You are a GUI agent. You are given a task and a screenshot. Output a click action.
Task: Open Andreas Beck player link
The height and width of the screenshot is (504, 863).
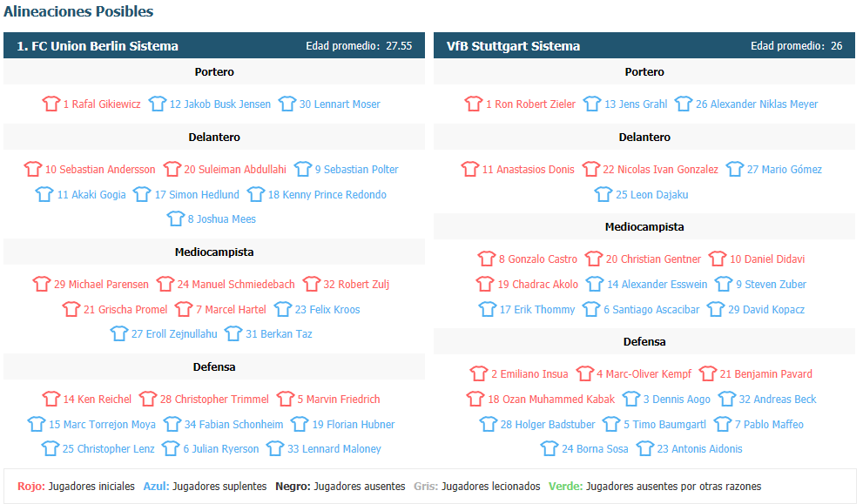(x=778, y=400)
